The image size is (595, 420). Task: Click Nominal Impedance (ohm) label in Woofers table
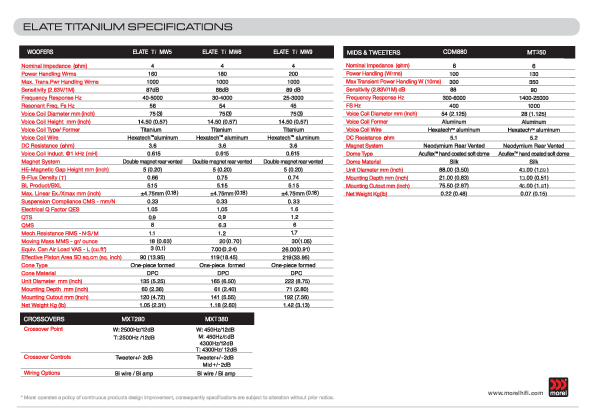pyautogui.click(x=54, y=66)
